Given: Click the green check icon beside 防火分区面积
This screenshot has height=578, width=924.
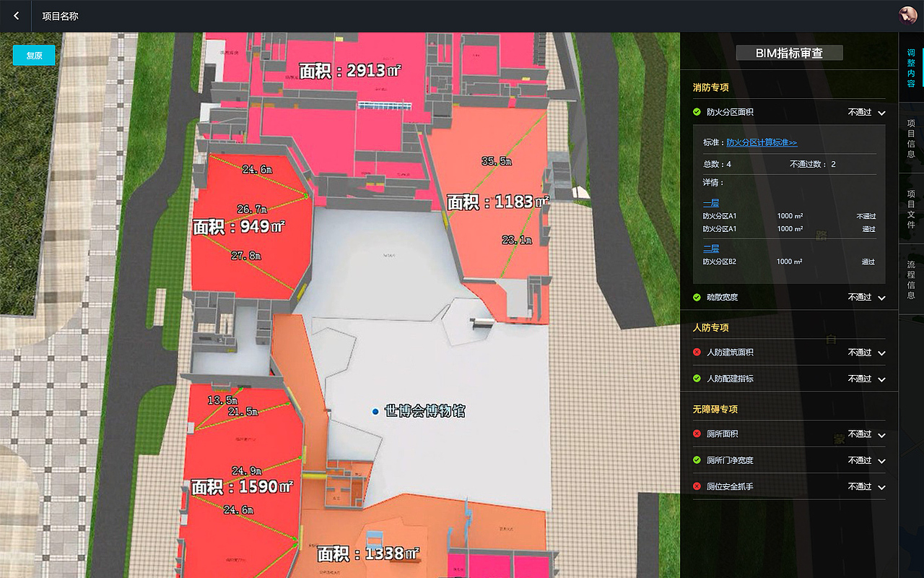Looking at the screenshot, I should [697, 112].
